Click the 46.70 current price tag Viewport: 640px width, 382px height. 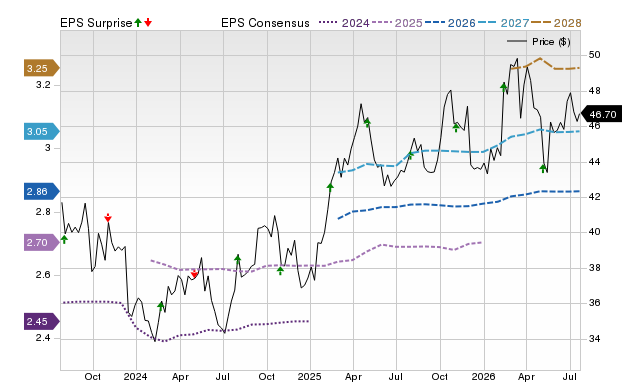point(601,114)
